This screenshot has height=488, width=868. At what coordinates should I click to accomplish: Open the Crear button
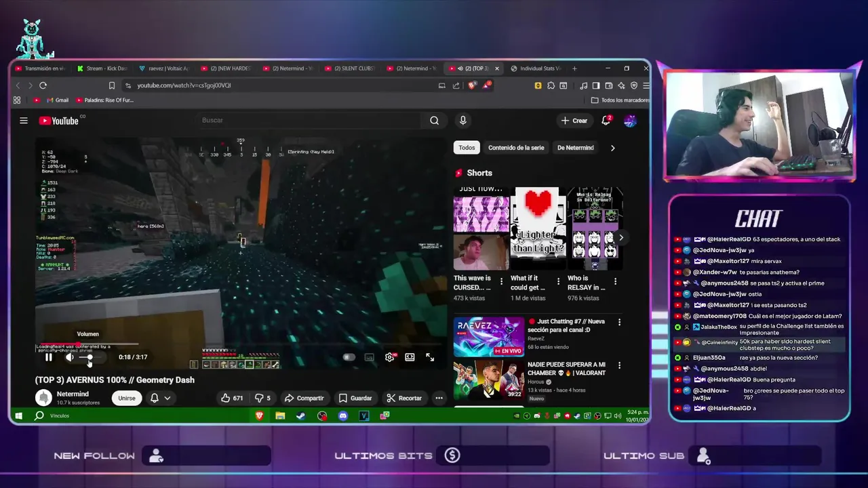(x=574, y=121)
